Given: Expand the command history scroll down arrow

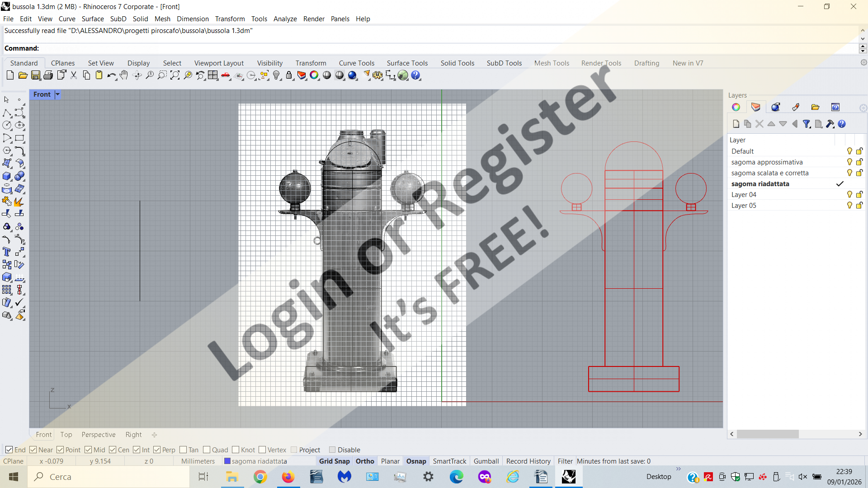Looking at the screenshot, I should pyautogui.click(x=863, y=39).
